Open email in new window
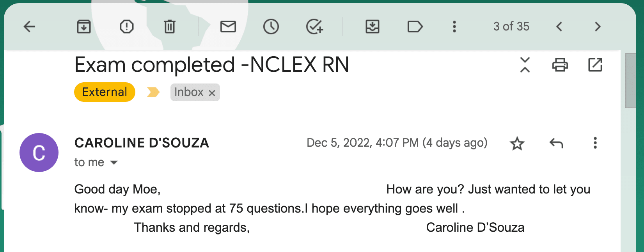Viewport: 644px width, 252px height. click(595, 65)
